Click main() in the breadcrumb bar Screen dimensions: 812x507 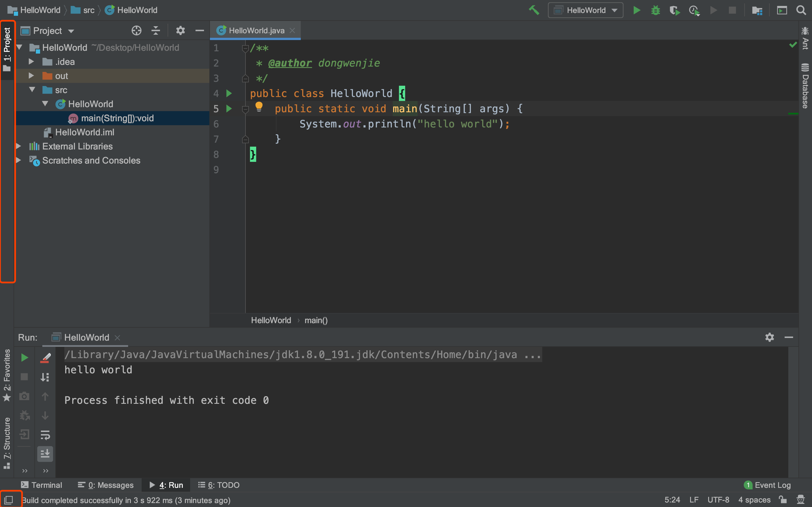(316, 320)
